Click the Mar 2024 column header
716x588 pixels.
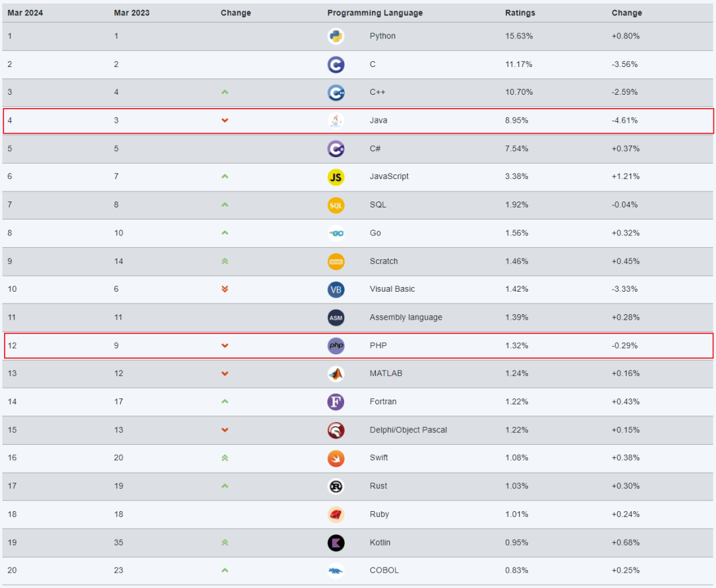[x=25, y=13]
